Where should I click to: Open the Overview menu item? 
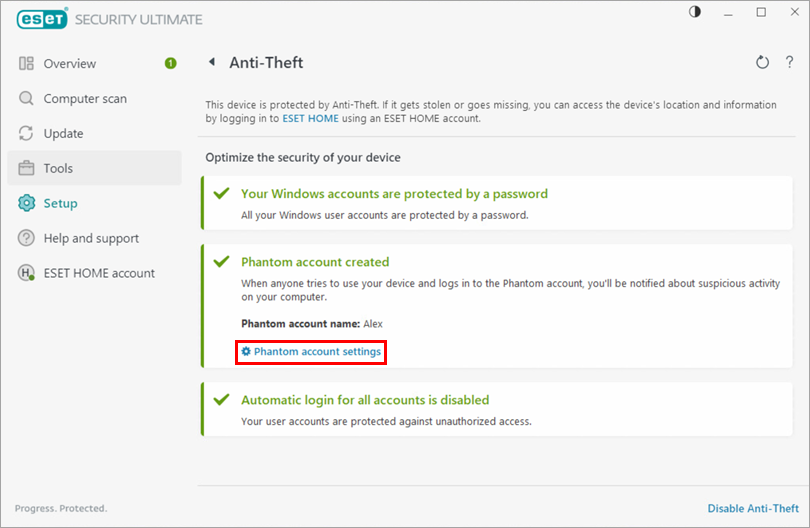click(70, 64)
